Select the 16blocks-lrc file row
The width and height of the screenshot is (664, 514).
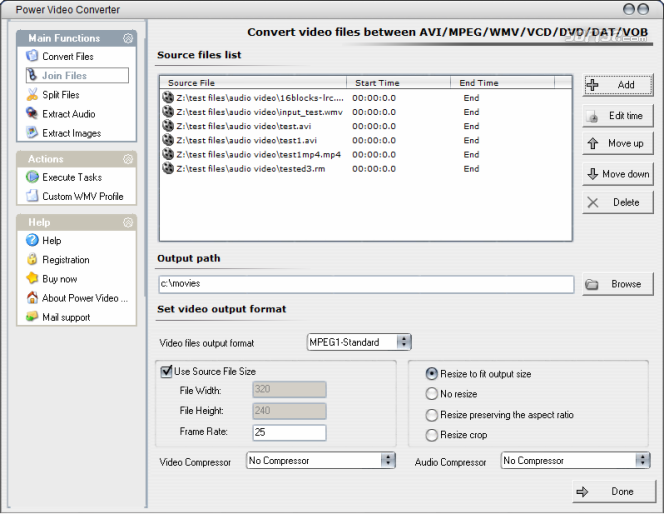tap(365, 98)
